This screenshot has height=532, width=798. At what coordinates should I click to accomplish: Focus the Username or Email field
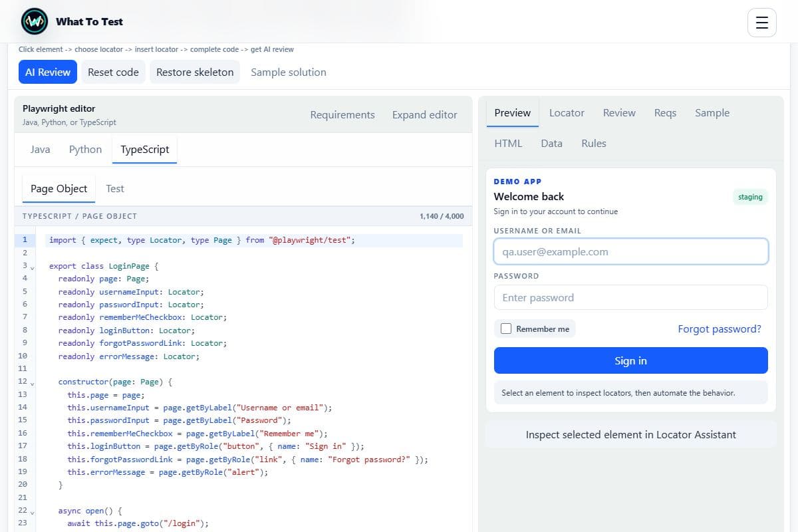[x=631, y=251]
